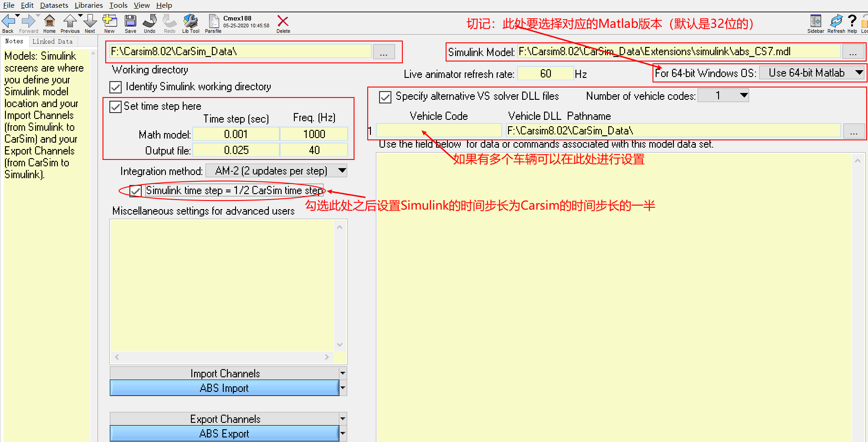This screenshot has height=442, width=868.
Task: Click the Redo icon
Action: (169, 21)
